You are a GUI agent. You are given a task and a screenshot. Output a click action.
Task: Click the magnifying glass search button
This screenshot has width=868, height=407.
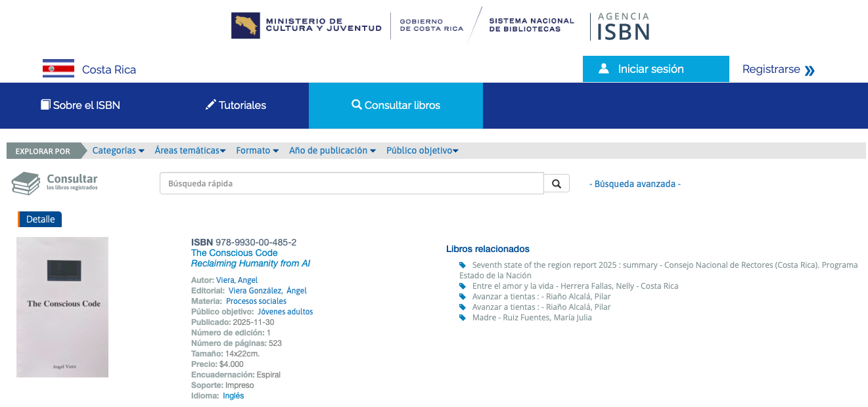pos(557,184)
